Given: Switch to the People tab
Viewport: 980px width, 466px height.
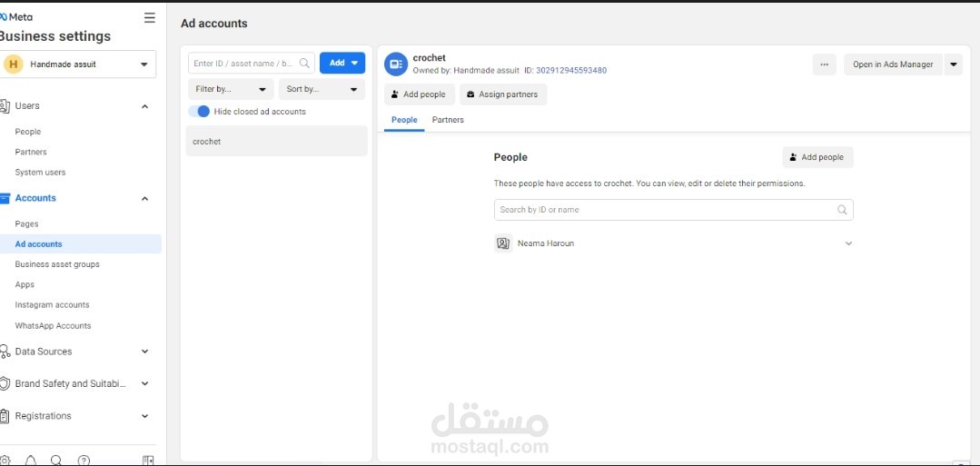Looking at the screenshot, I should (x=404, y=120).
